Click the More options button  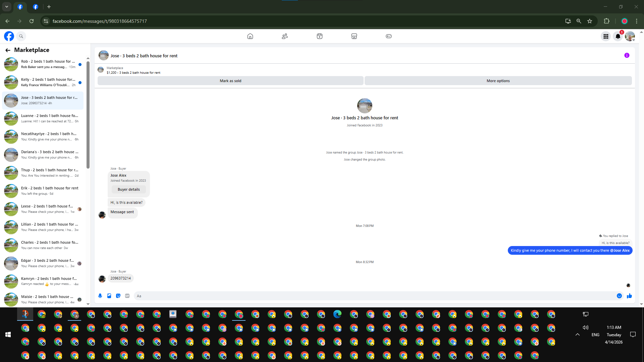point(498,81)
